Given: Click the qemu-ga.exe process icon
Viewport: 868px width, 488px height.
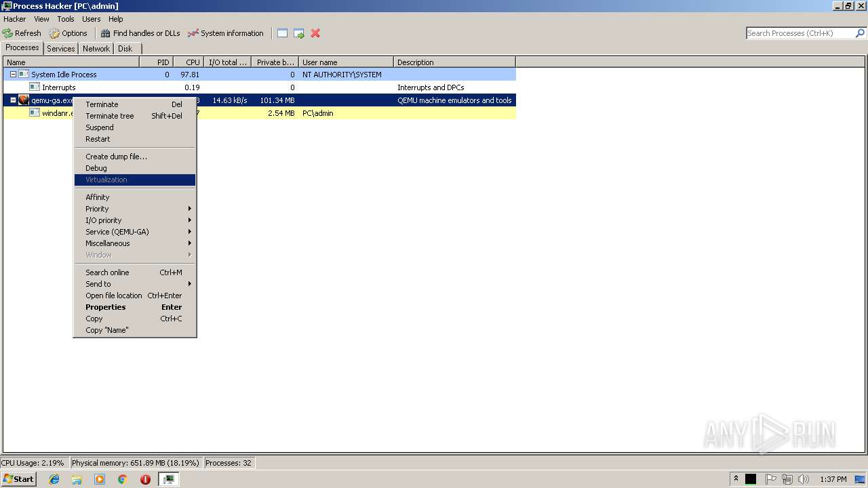Looking at the screenshot, I should 24,100.
